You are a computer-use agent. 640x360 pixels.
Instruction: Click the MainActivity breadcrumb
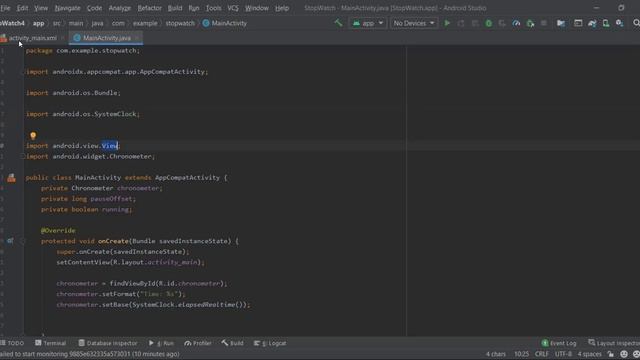tap(225, 23)
